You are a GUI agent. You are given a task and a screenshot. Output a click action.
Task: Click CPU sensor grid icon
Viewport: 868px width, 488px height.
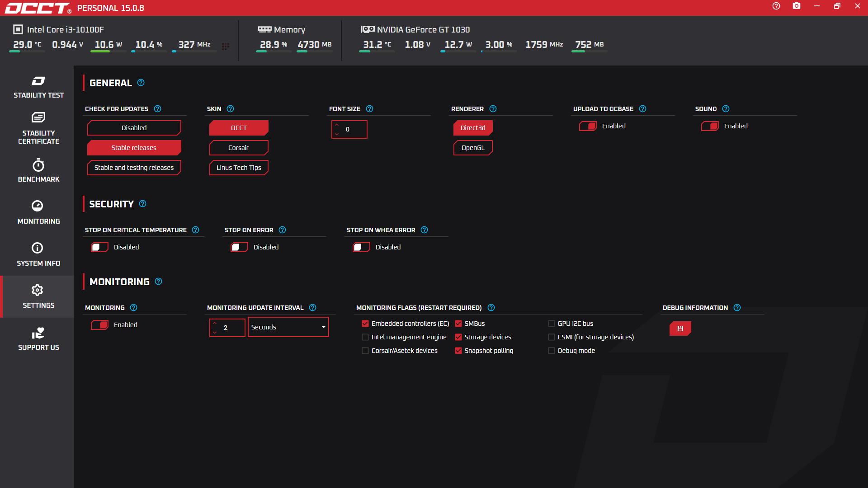(x=226, y=46)
